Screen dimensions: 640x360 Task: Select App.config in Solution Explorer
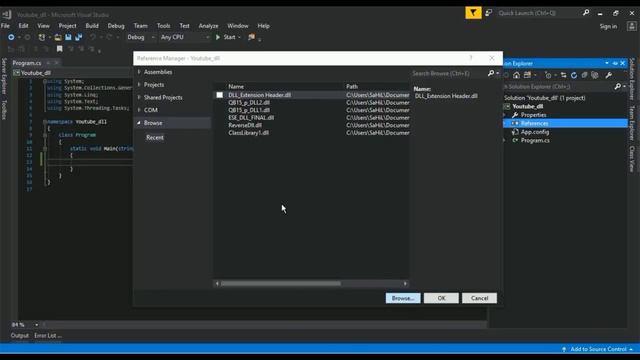click(x=535, y=132)
